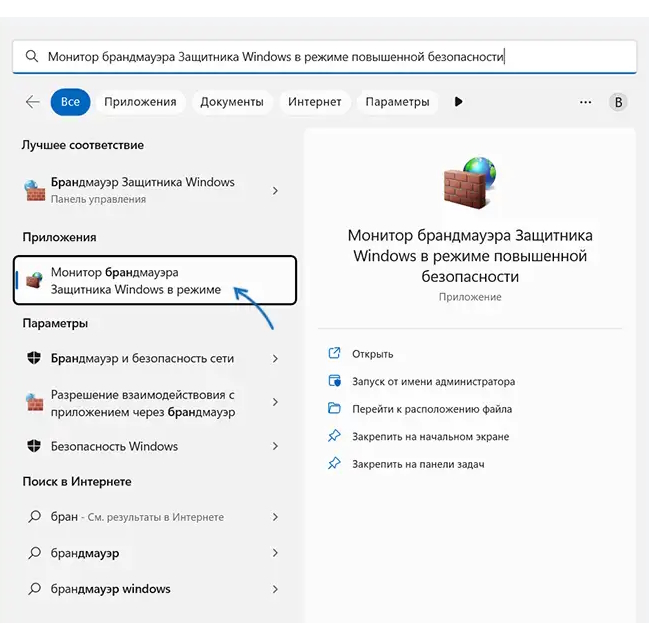Screen dimensions: 649x640
Task: Click shield icon of Брандмауэр и безопасность сети
Action: (34, 358)
